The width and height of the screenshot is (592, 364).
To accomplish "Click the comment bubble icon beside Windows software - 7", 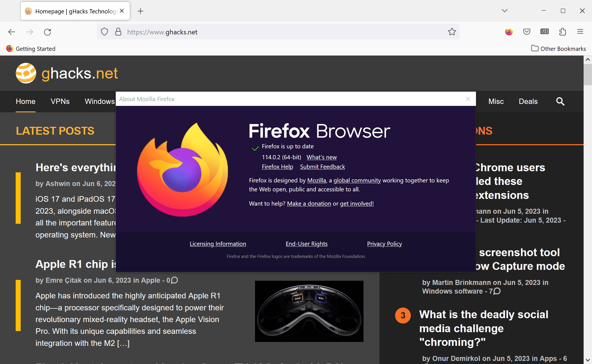I will (497, 291).
